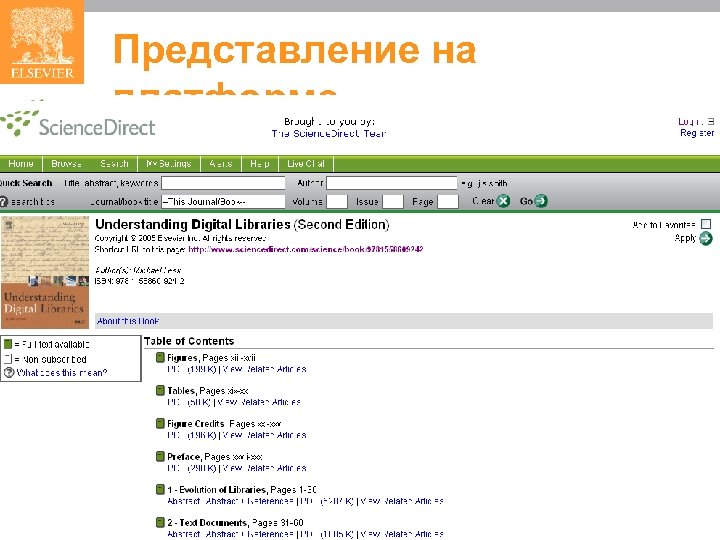Open the Journal/book title dropdown
The width and height of the screenshot is (720, 540).
coord(223,202)
